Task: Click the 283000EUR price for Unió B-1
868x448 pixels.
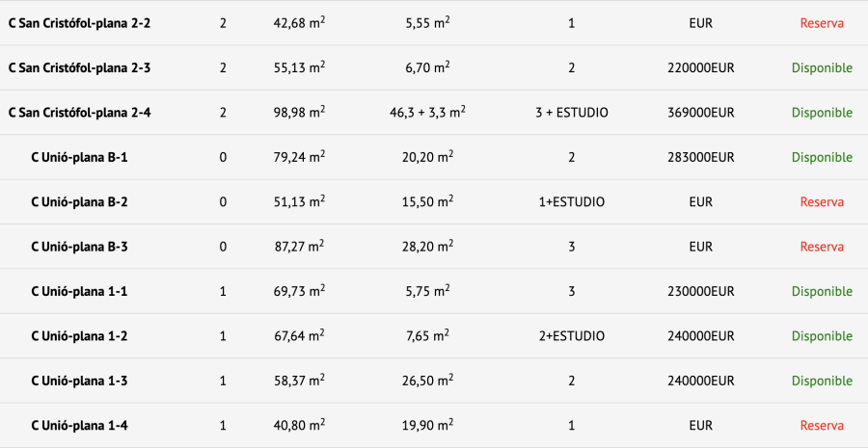Action: pos(701,157)
